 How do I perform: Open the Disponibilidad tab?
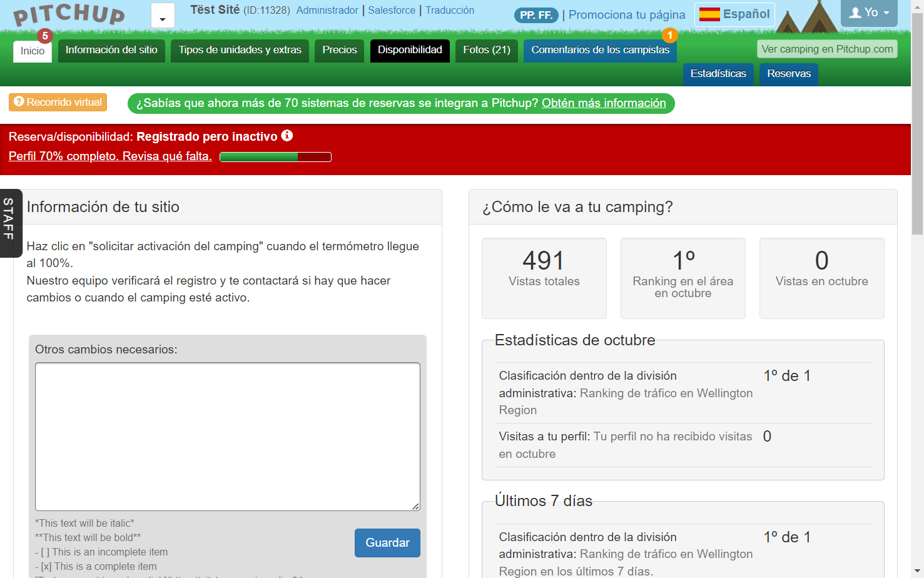tap(410, 50)
